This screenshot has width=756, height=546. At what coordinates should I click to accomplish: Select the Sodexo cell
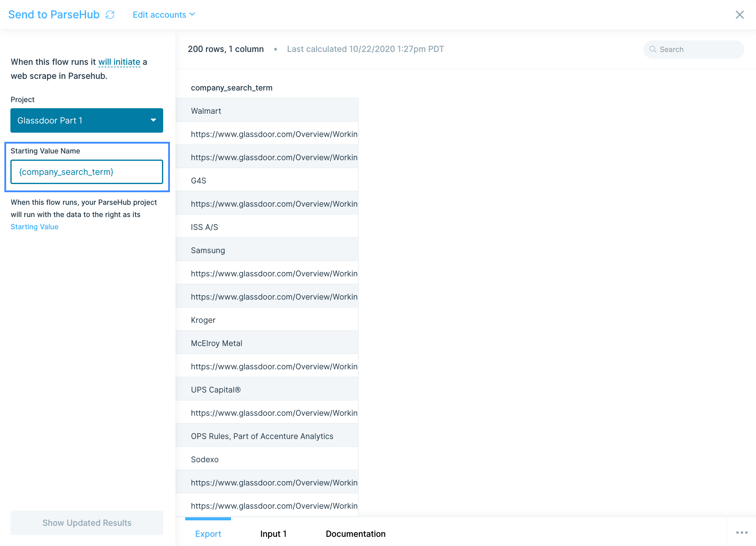pos(267,459)
